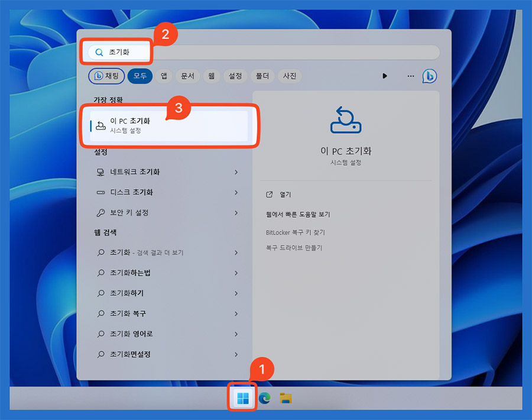532x420 pixels.
Task: Expand the 초기화 영어로 chevron
Action: pos(236,334)
